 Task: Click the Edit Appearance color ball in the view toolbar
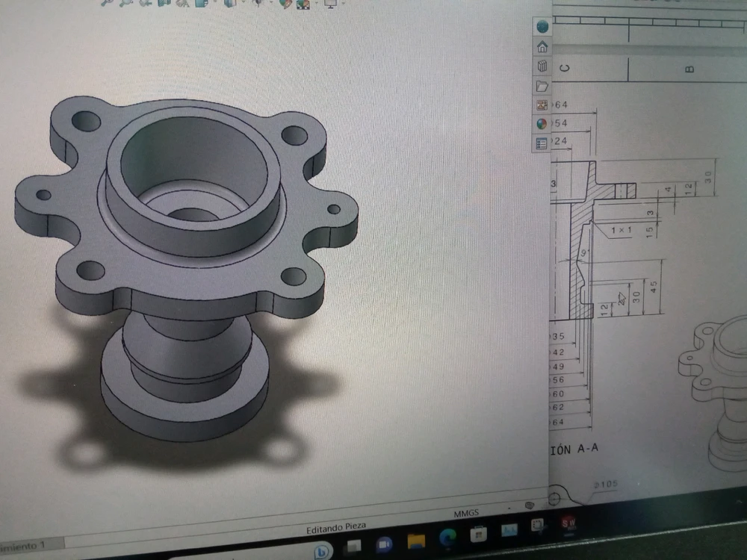(285, 4)
